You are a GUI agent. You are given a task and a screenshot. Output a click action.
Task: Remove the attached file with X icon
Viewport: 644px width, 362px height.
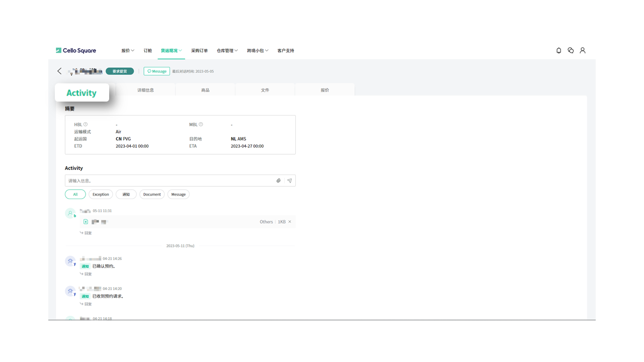290,222
